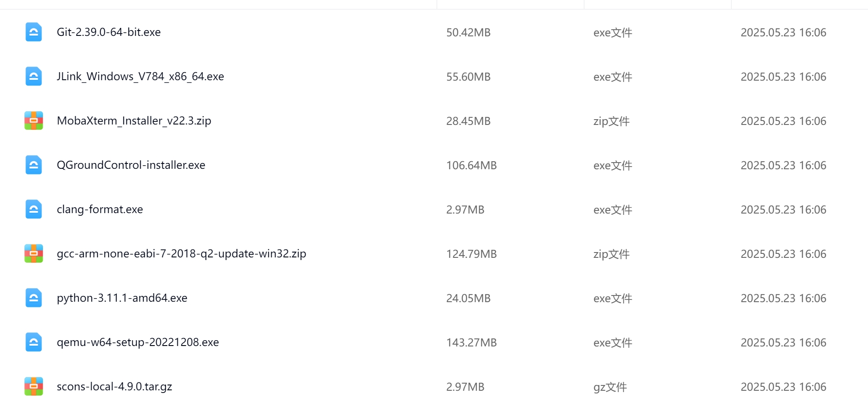Click the exe文件 type label for clang-format.exe
This screenshot has width=868, height=416.
613,209
